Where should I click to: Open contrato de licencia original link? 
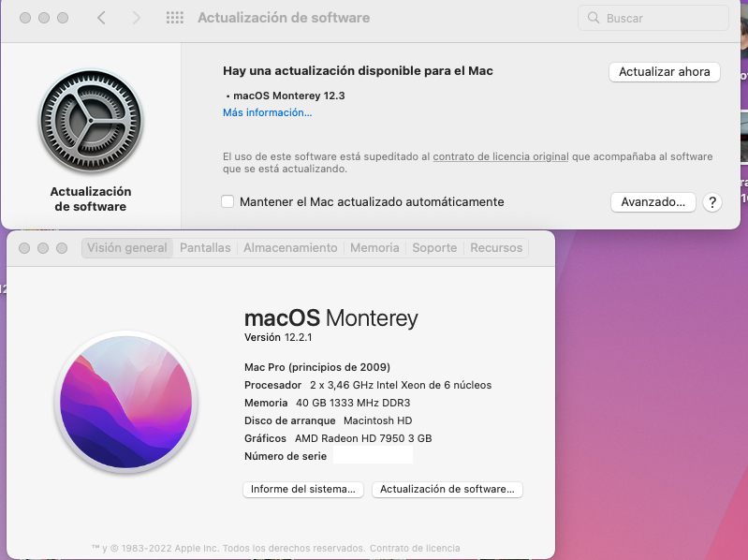[x=501, y=156]
